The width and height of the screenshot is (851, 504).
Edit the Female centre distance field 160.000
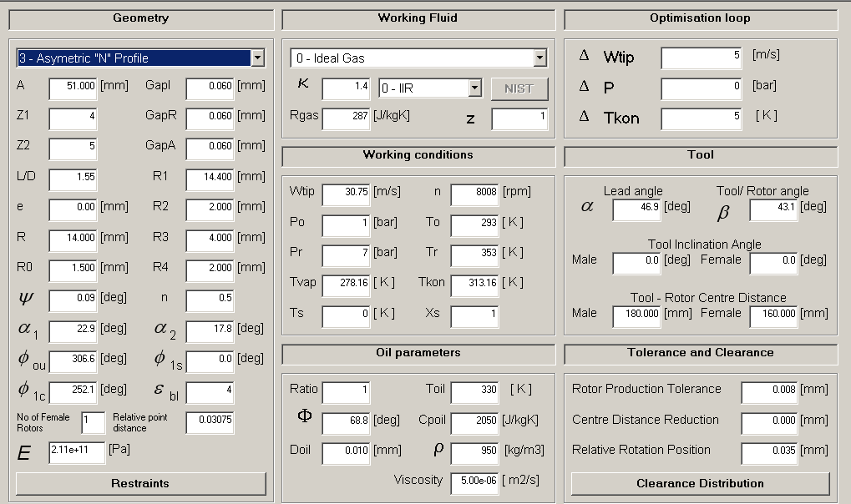click(773, 317)
